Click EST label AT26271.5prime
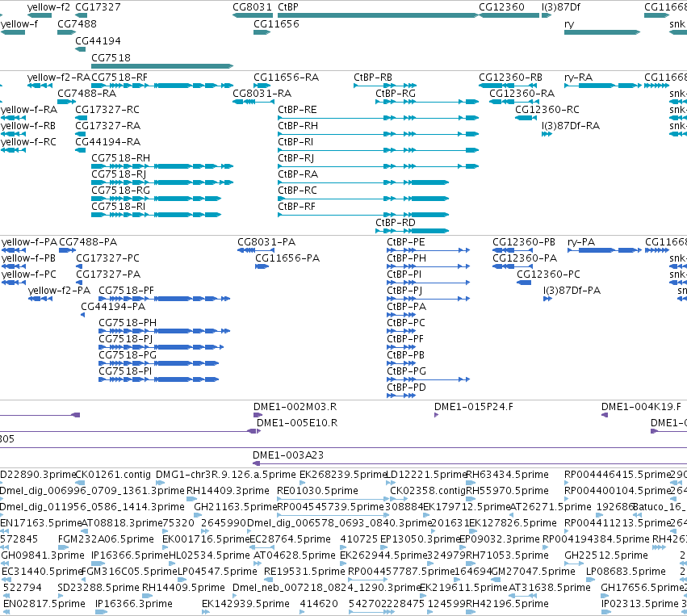 pyautogui.click(x=551, y=507)
